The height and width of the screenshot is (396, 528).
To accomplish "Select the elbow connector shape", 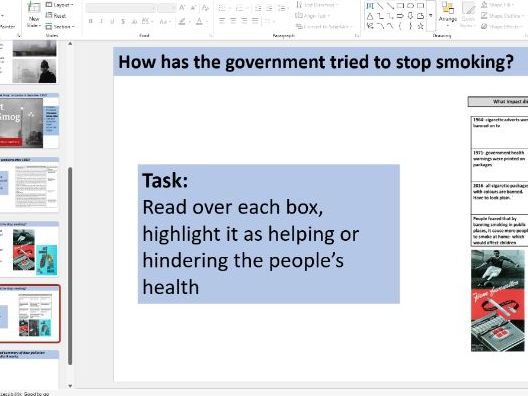I will (380, 16).
